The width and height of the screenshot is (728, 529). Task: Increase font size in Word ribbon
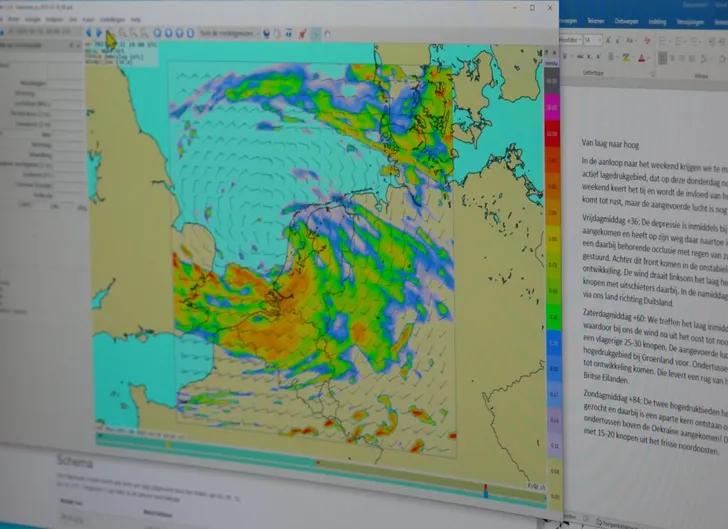(606, 39)
